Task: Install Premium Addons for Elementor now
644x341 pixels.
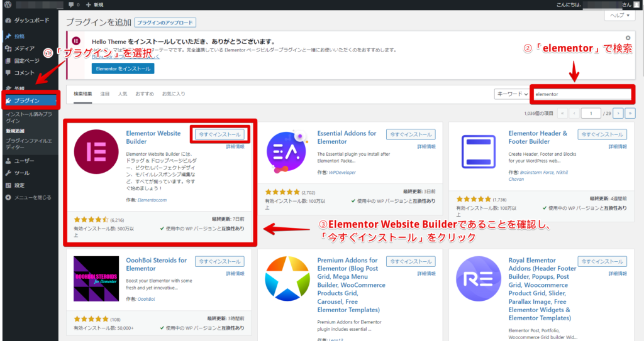Action: [411, 261]
